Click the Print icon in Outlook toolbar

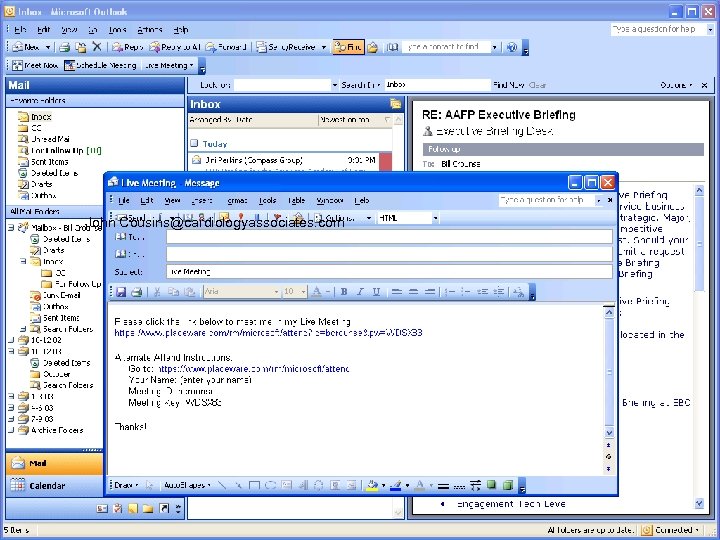coord(65,47)
